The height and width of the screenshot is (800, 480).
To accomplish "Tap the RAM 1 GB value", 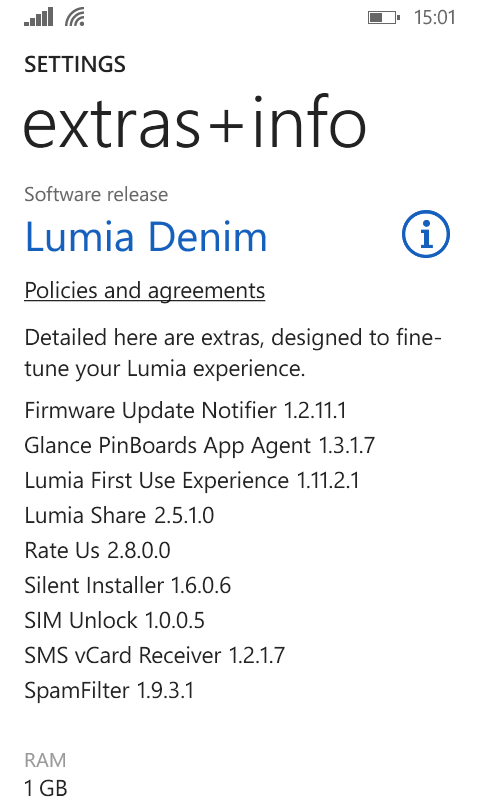I will [x=46, y=788].
